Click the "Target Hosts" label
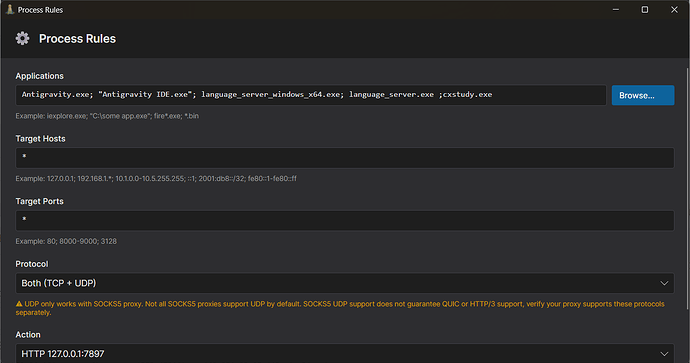 [x=40, y=139]
